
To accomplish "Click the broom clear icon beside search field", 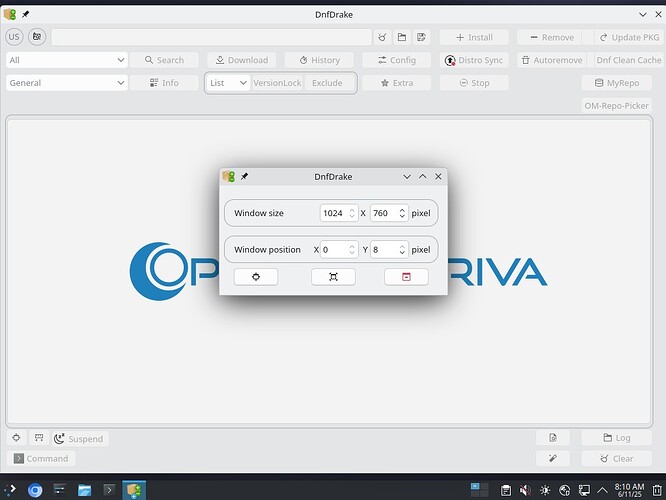I will pyautogui.click(x=382, y=37).
